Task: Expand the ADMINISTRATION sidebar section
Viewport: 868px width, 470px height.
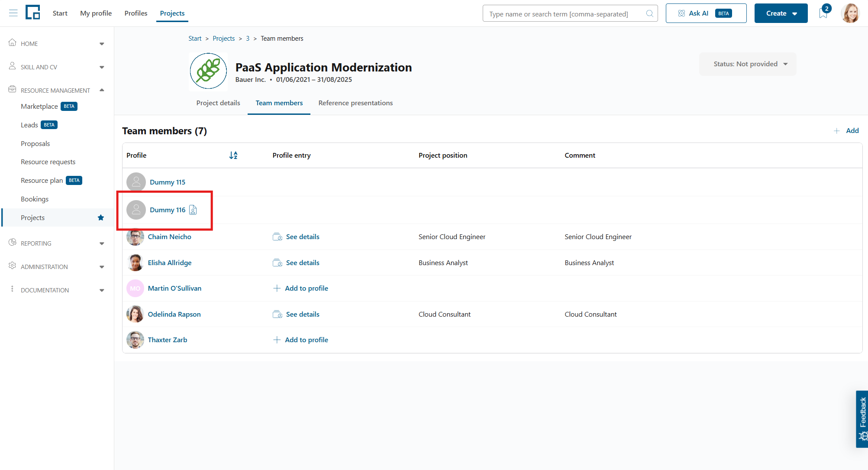Action: [57, 267]
